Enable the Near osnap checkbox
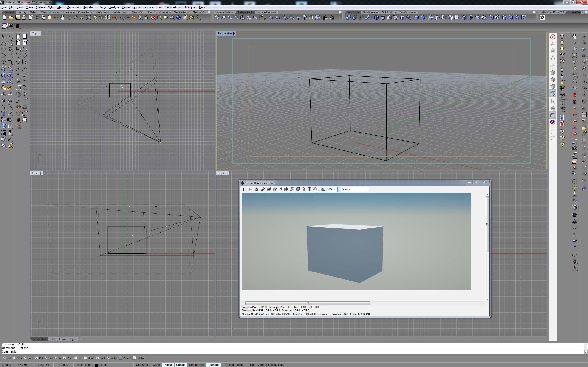 click(x=14, y=358)
